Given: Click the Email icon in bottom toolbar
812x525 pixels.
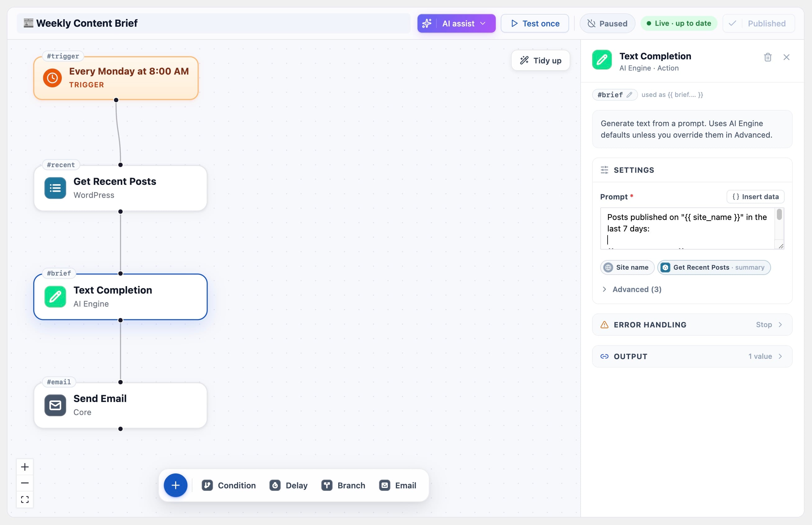Looking at the screenshot, I should (385, 485).
